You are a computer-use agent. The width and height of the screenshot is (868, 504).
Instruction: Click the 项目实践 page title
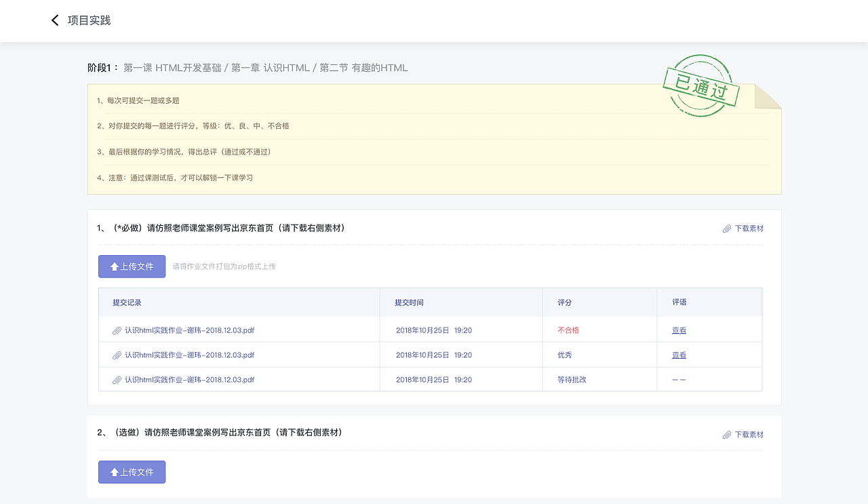coord(89,20)
